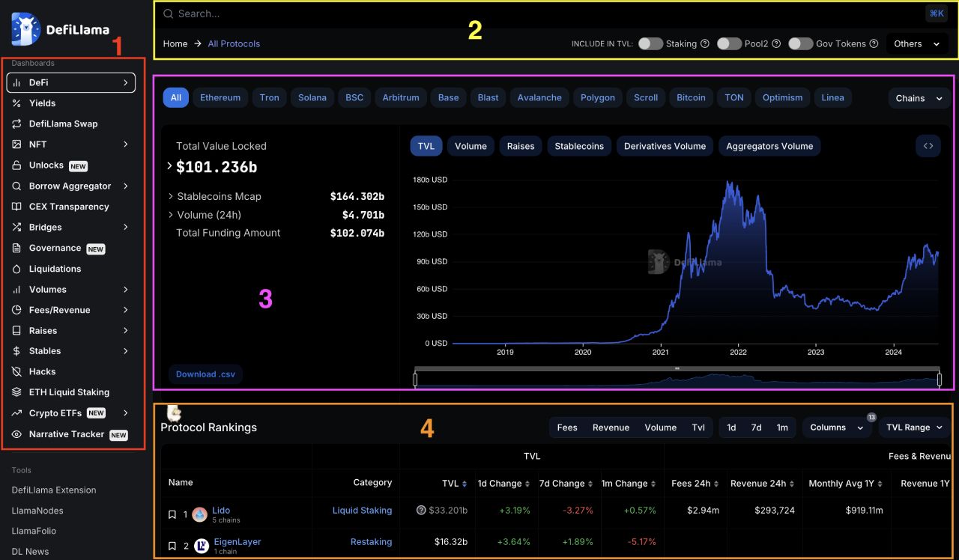
Task: Select the Solana chain tab
Action: (312, 97)
